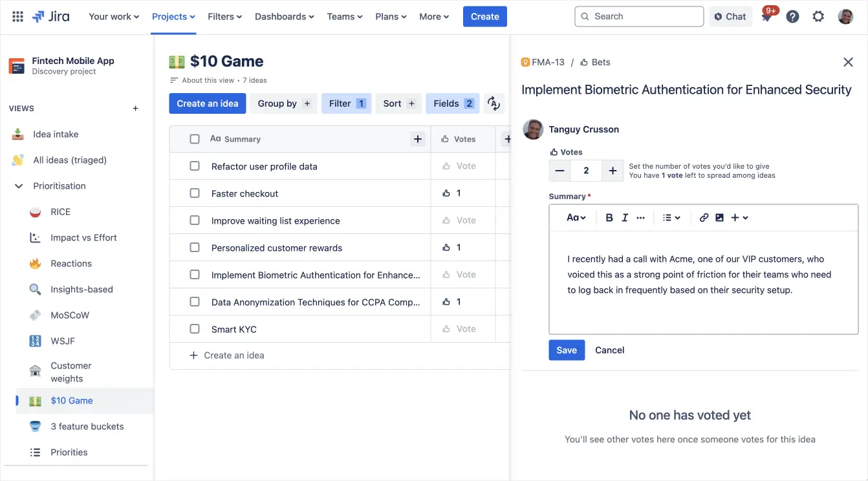Add a new view with plus icon
Viewport: 868px width, 481px height.
point(135,109)
